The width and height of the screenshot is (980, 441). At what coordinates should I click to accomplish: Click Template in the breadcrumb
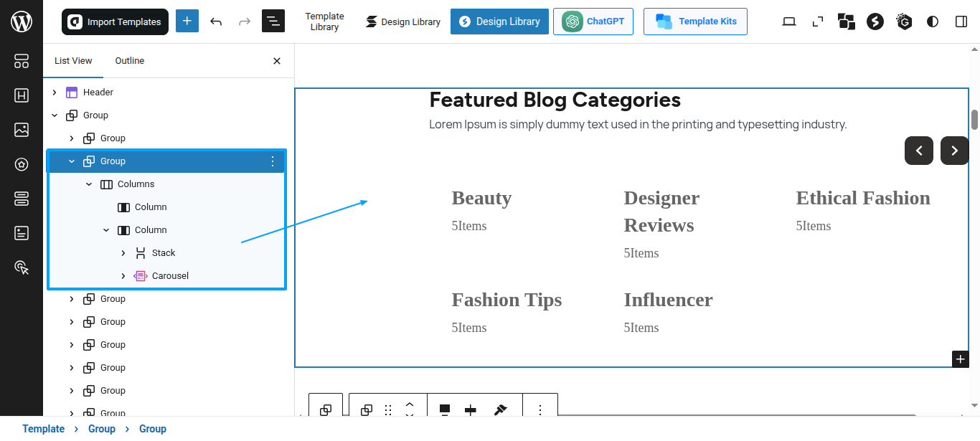click(x=43, y=429)
